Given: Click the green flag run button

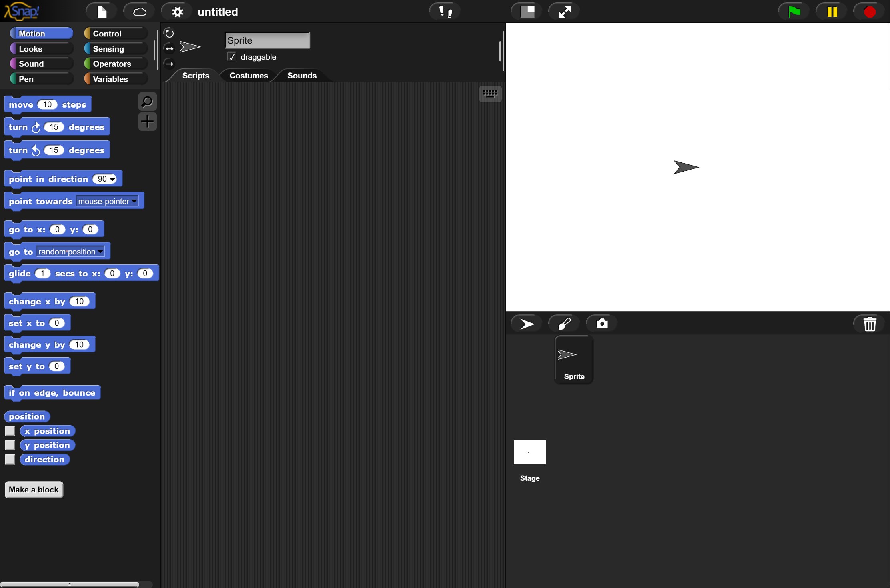Looking at the screenshot, I should pos(794,12).
